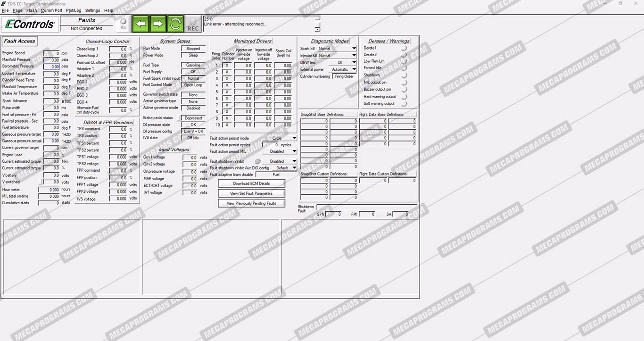This screenshot has width=644, height=341.
Task: Toggle the Buzzer output pin indicator
Action: click(404, 90)
